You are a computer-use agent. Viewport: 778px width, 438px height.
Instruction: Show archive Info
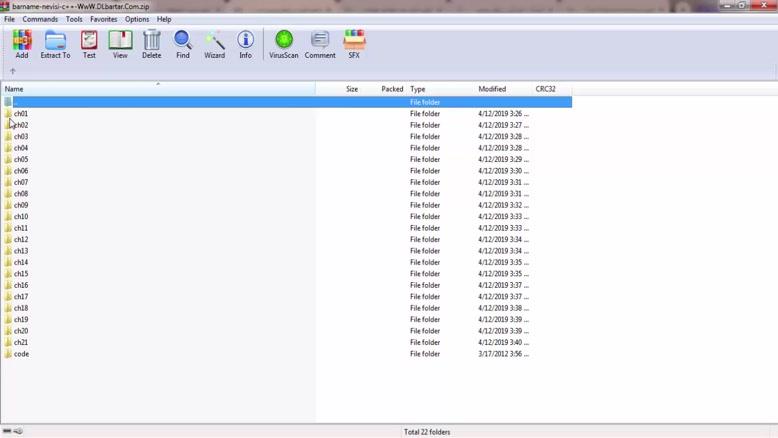[245, 44]
